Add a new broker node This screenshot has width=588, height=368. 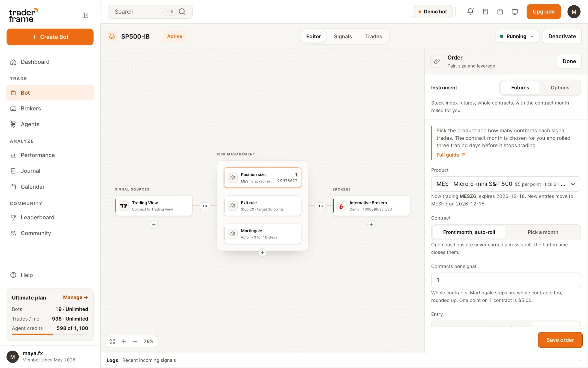point(371,224)
